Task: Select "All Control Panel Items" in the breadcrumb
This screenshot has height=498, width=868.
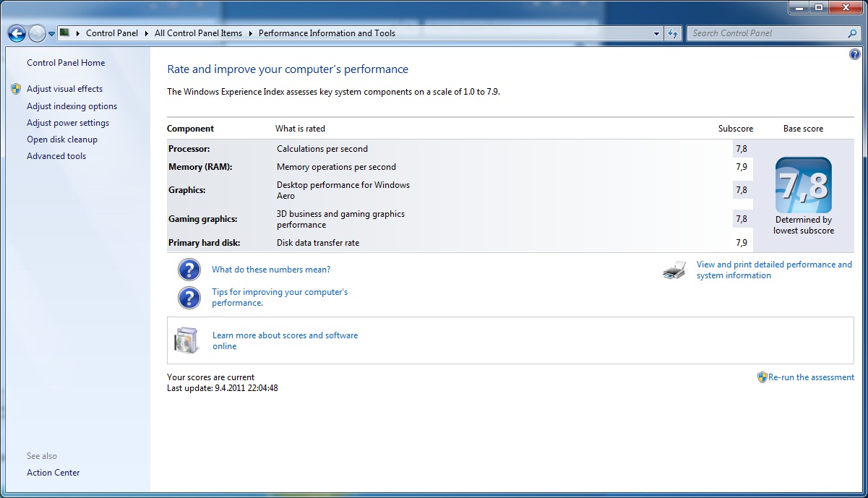Action: click(198, 33)
